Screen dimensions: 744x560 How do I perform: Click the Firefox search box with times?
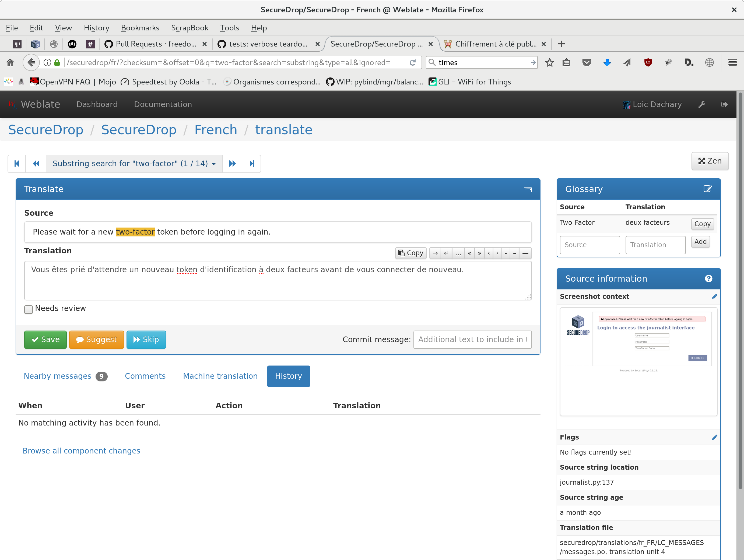point(482,62)
